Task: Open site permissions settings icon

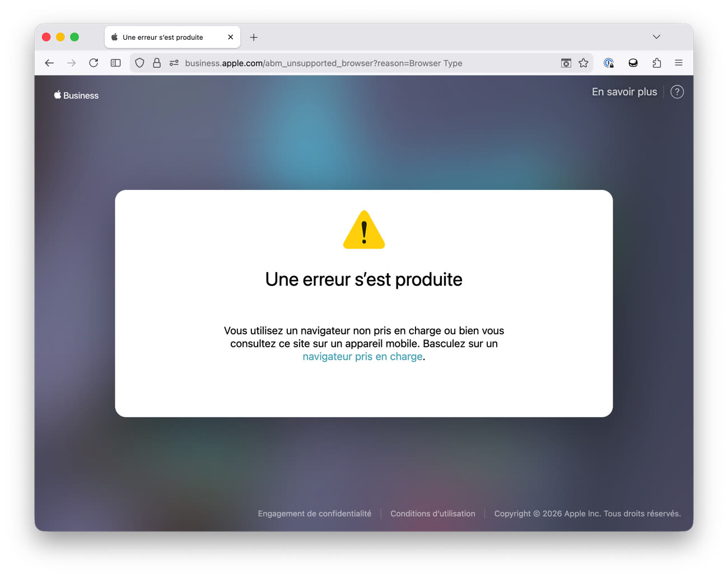Action: [174, 63]
